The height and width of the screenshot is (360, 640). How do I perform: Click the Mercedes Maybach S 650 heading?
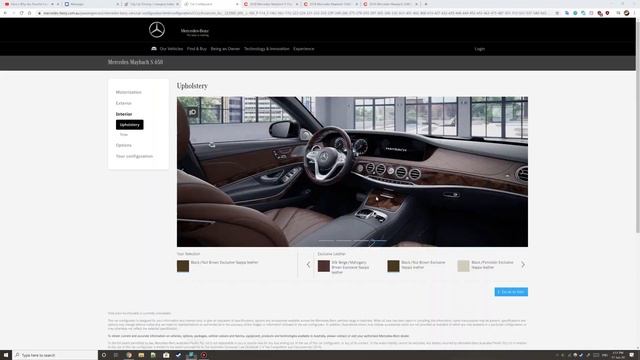tap(136, 62)
